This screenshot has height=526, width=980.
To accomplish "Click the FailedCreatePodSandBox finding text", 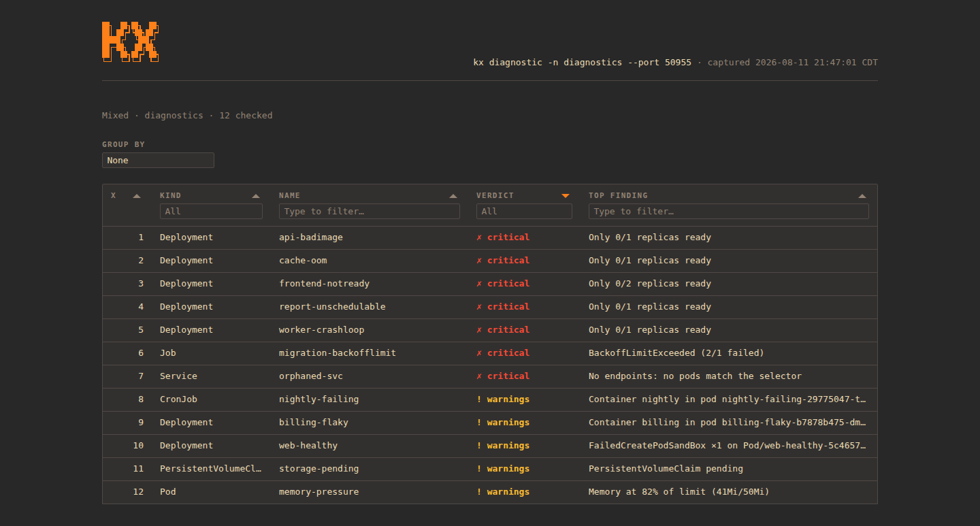I will pyautogui.click(x=728, y=446).
